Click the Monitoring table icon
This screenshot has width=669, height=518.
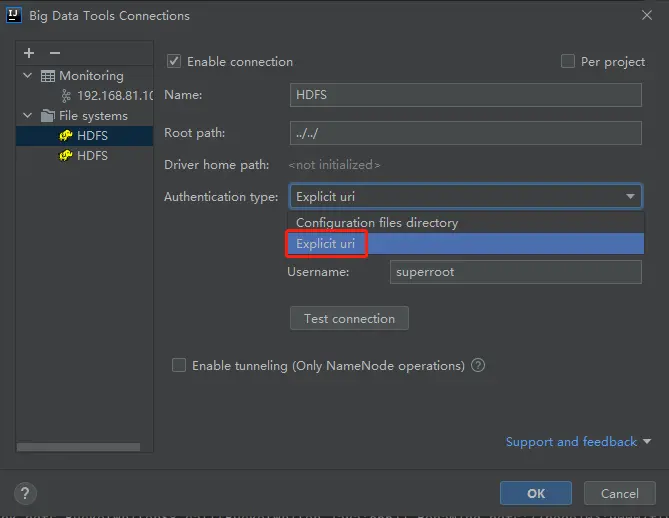[x=48, y=76]
